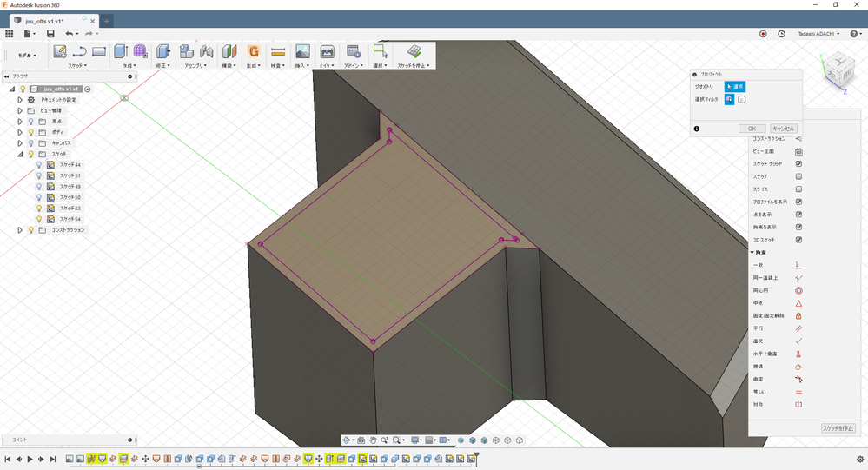
Task: Click the 選択 geometry selection button
Action: [x=734, y=87]
